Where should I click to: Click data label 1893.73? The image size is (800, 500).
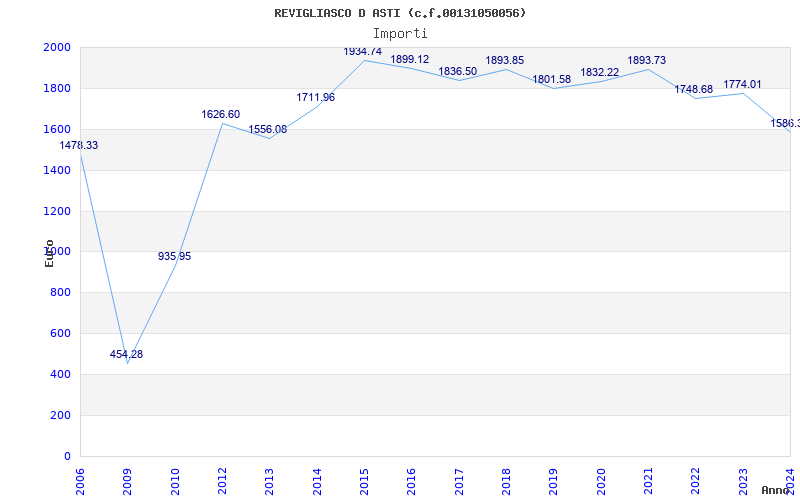[x=646, y=60]
